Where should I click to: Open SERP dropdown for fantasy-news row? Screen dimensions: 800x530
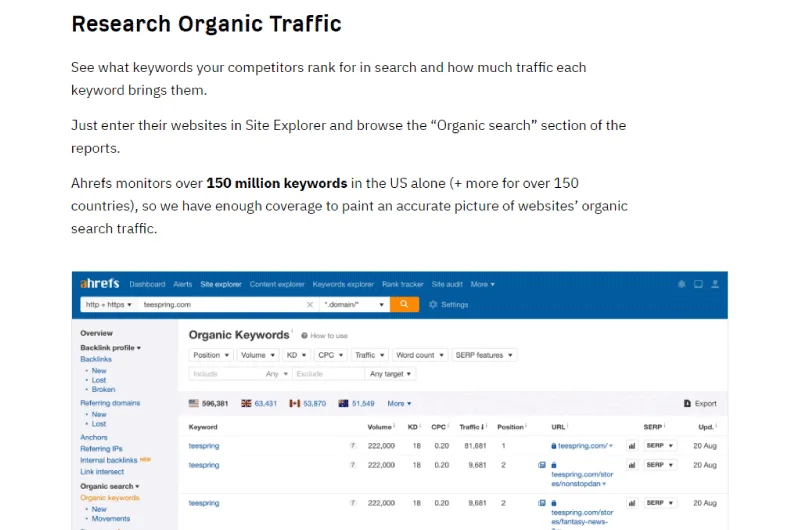[x=660, y=503]
